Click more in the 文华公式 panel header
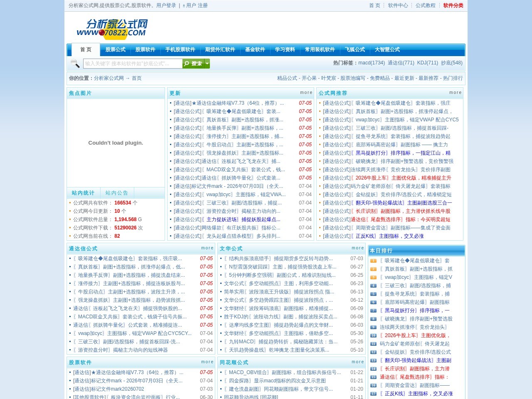The width and height of the screenshot is (532, 399). click(x=358, y=248)
